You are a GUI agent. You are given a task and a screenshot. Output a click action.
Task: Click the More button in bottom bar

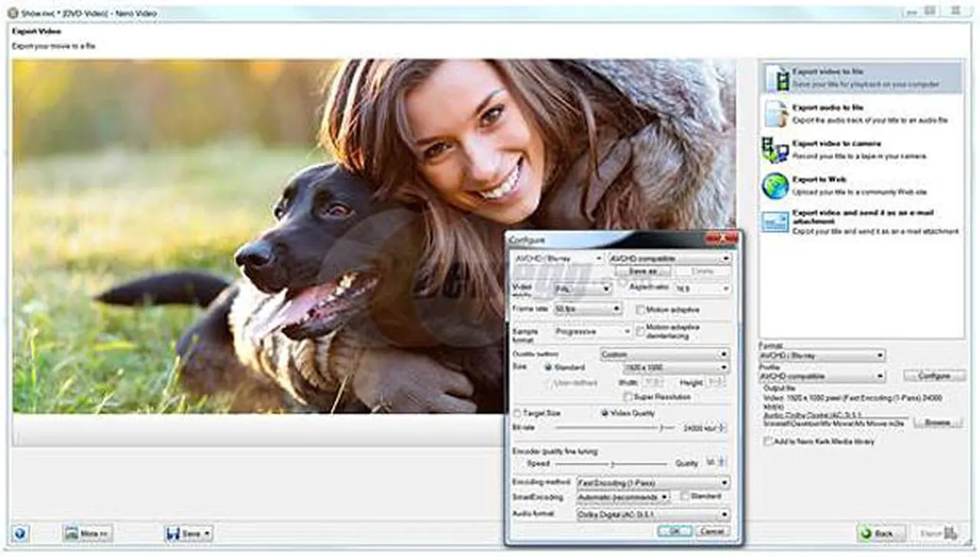(87, 533)
